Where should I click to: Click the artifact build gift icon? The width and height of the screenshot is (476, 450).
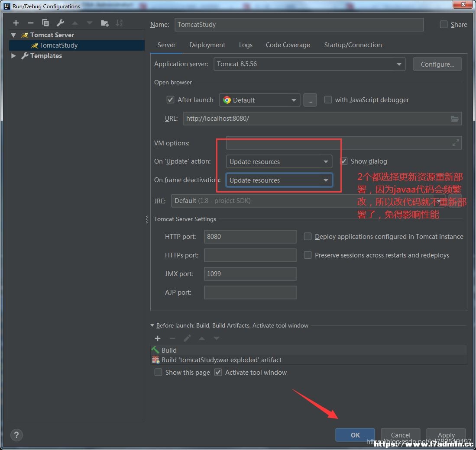tap(156, 360)
